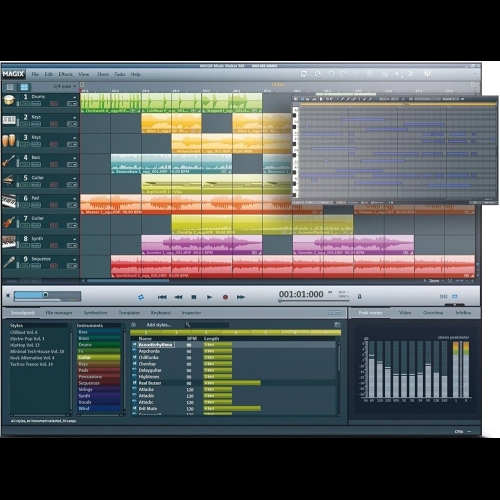Click the keyboard icon on track 2
The image size is (500, 500).
point(9,120)
